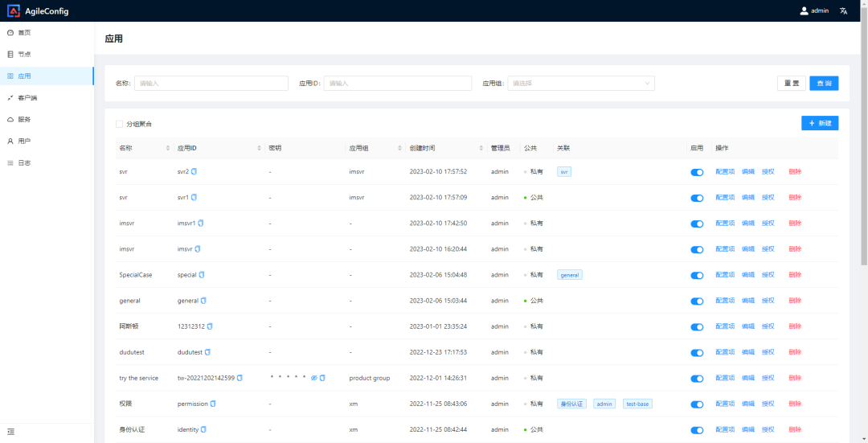Reveal secret for try the service app
The width and height of the screenshot is (868, 443).
pyautogui.click(x=314, y=378)
